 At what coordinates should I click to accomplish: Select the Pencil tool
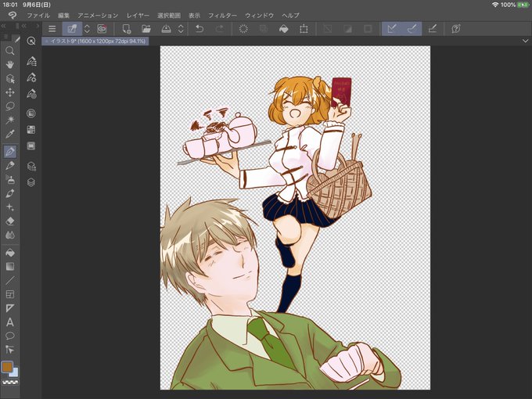[10, 165]
